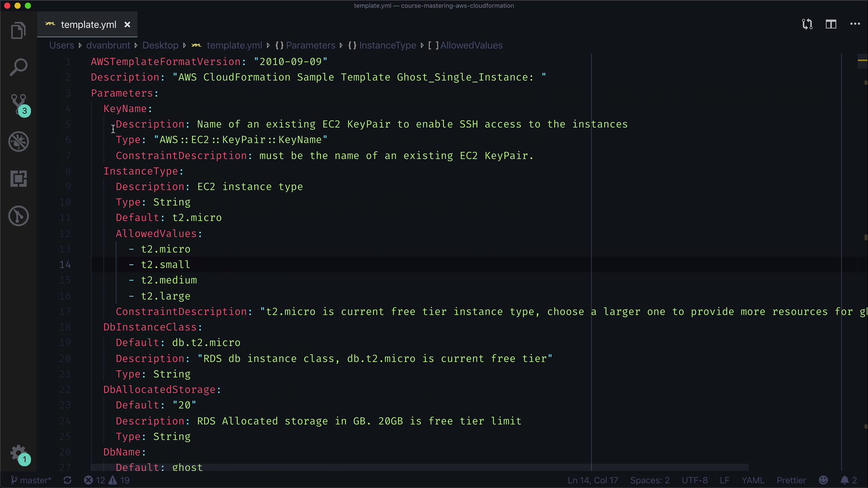Screen dimensions: 868x488
Task: Open the Search view icon
Action: 19,67
